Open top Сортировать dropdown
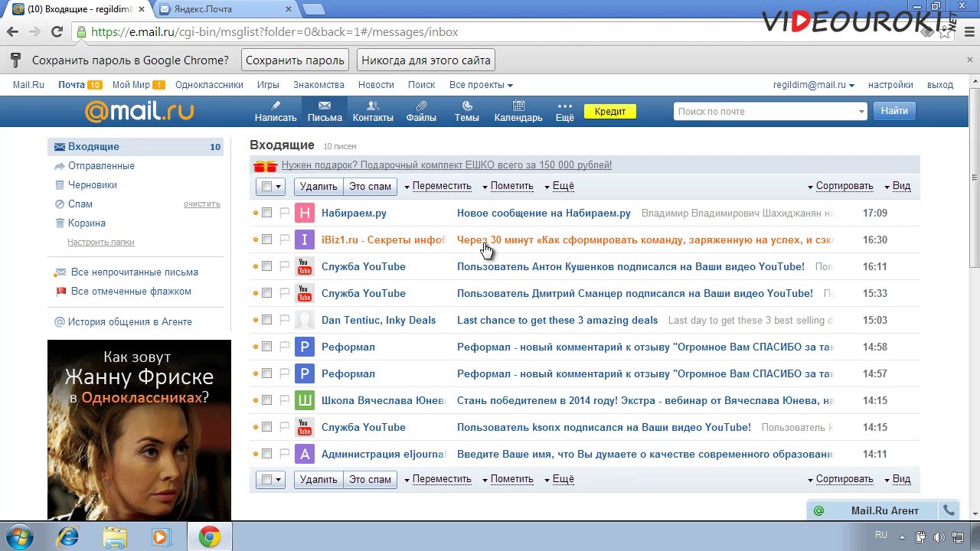Viewport: 980px width, 551px height. (x=840, y=186)
